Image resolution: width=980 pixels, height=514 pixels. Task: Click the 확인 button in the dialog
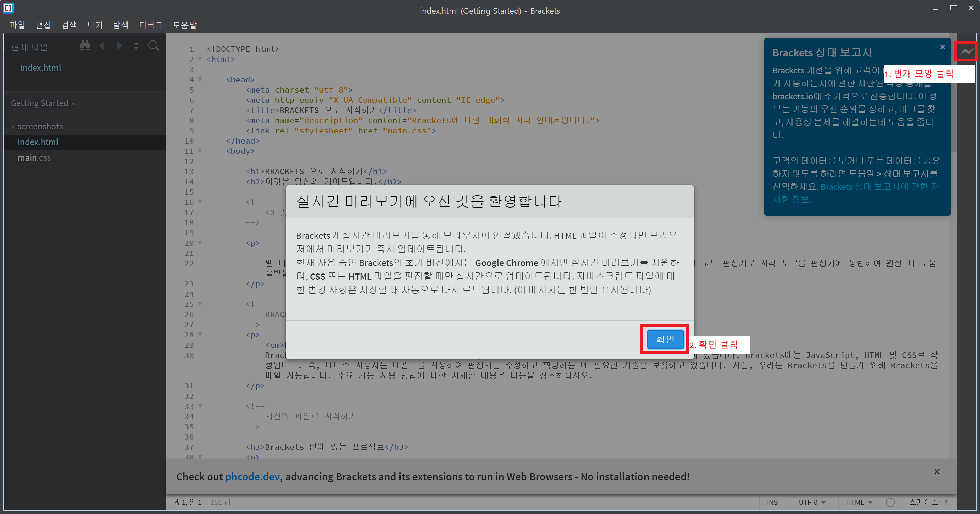[x=665, y=339]
